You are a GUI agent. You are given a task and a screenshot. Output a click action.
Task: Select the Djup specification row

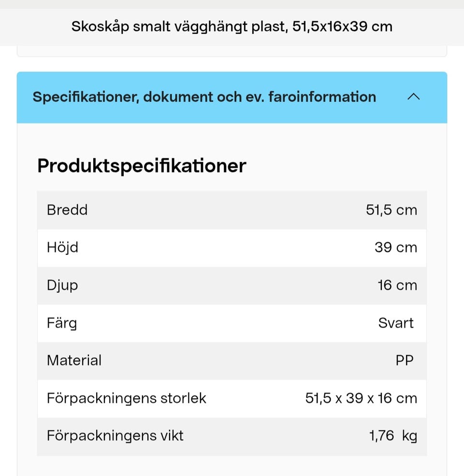[232, 285]
